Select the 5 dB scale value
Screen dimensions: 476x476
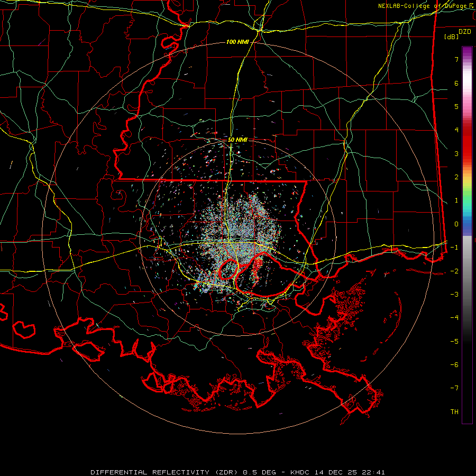coord(456,106)
